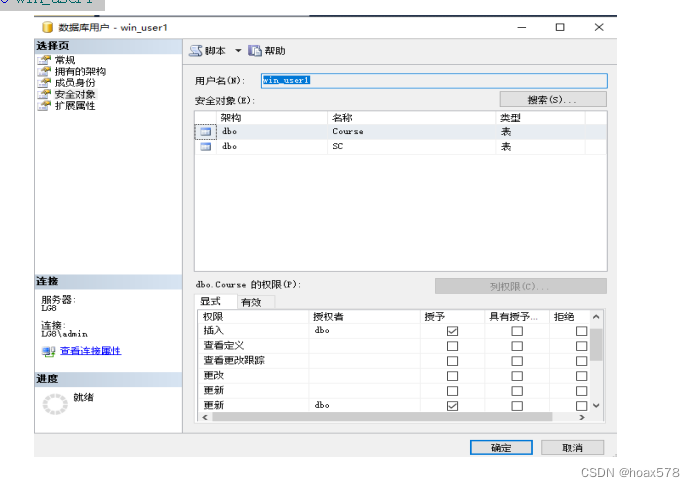Select the 拥有的架构 page icon
695x487 pixels.
point(44,71)
